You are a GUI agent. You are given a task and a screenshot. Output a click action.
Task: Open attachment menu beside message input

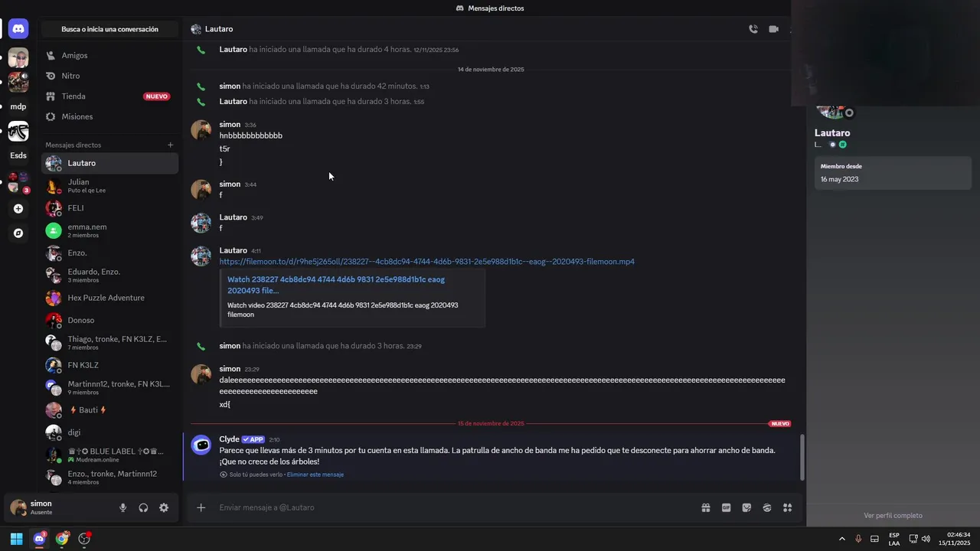201,507
